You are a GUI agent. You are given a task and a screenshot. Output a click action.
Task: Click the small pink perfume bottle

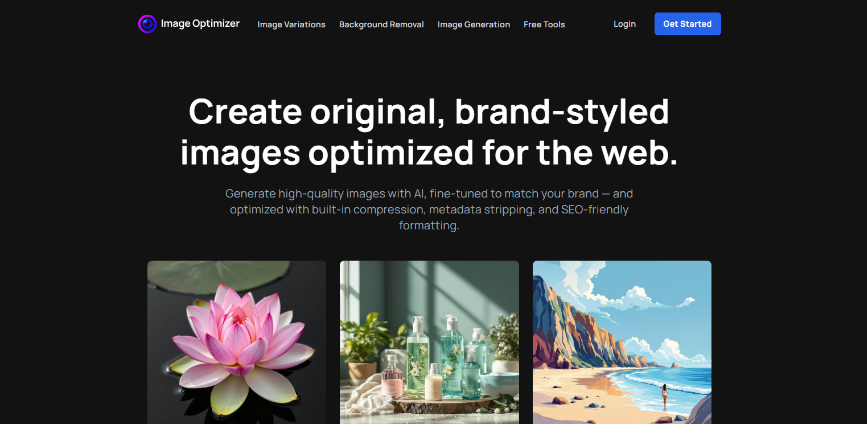tap(392, 376)
